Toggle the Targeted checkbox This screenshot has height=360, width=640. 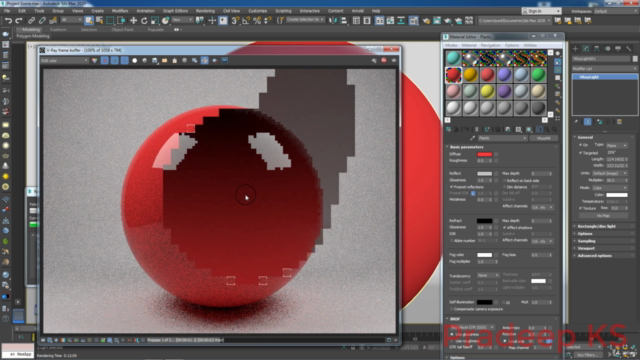(580, 153)
